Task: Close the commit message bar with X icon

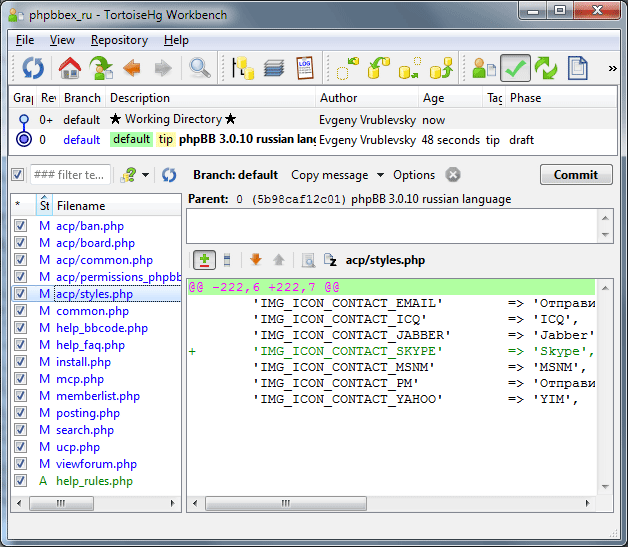Action: pyautogui.click(x=453, y=175)
